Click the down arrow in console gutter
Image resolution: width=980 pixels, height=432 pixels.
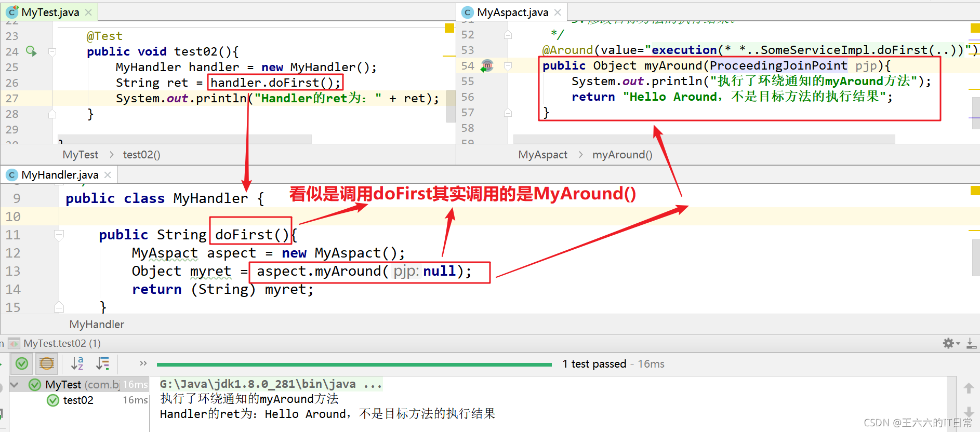[x=969, y=411]
